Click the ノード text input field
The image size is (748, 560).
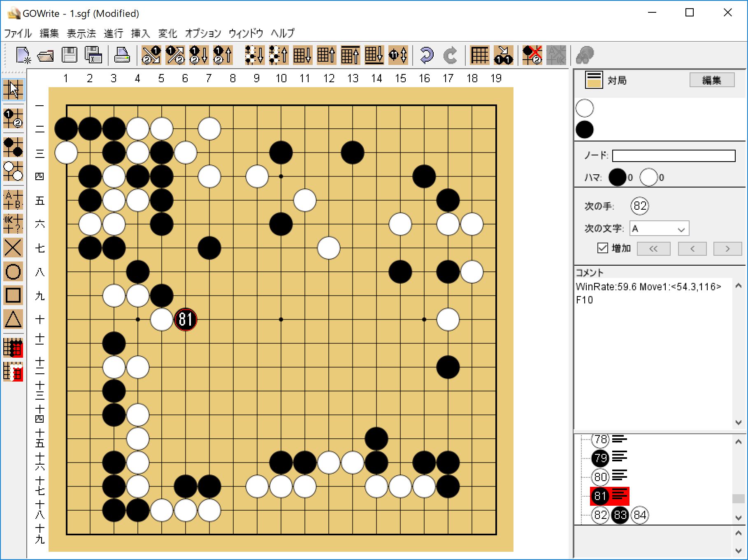674,156
